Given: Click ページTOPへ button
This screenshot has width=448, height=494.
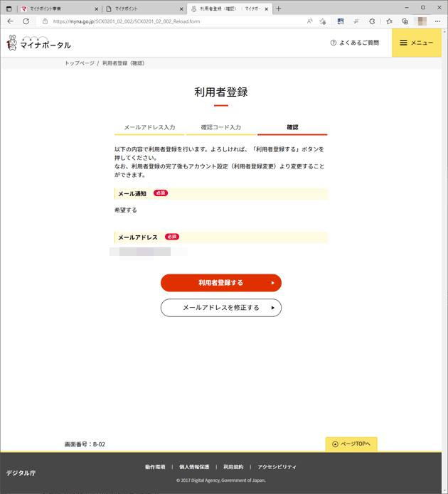Looking at the screenshot, I should tap(351, 444).
